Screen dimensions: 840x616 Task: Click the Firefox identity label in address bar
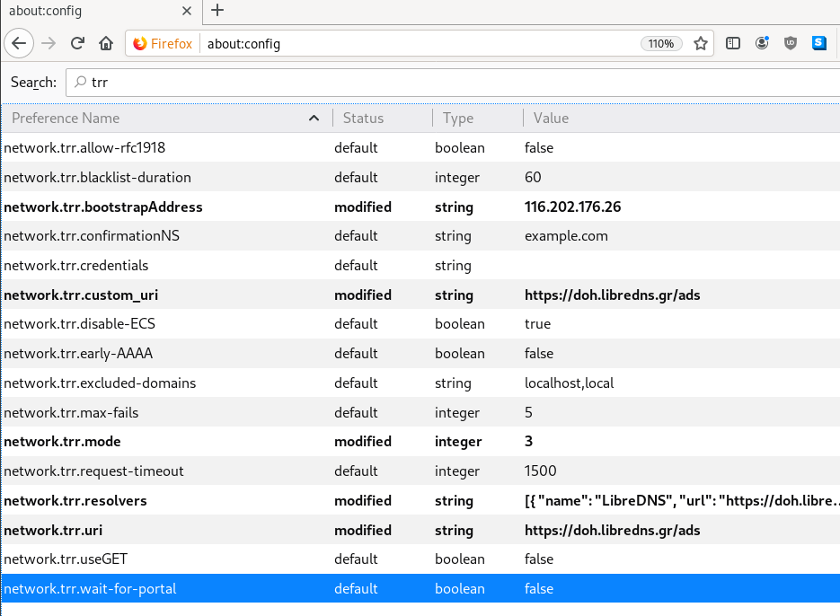click(x=163, y=43)
